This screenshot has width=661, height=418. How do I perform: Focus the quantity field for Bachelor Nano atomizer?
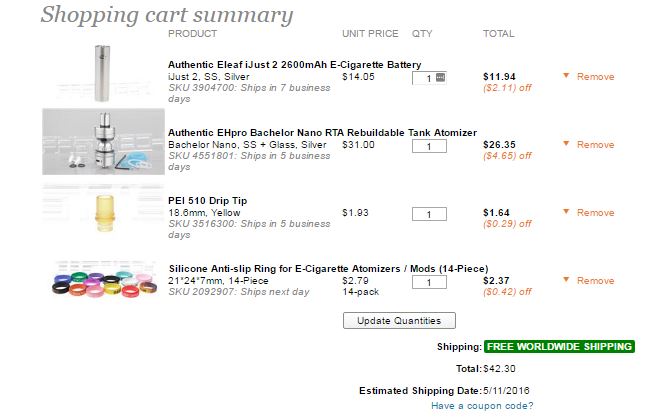pos(429,146)
